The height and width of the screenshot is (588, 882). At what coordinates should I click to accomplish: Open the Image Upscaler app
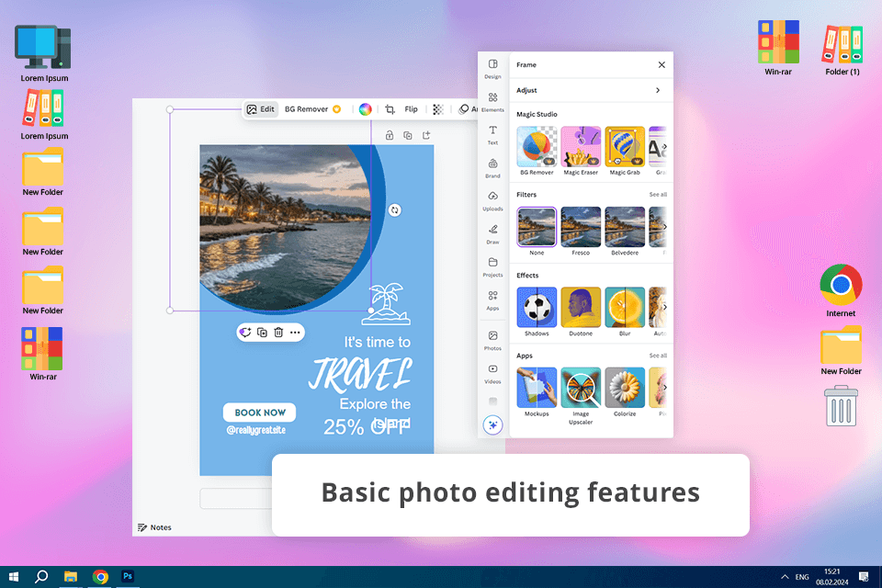581,396
